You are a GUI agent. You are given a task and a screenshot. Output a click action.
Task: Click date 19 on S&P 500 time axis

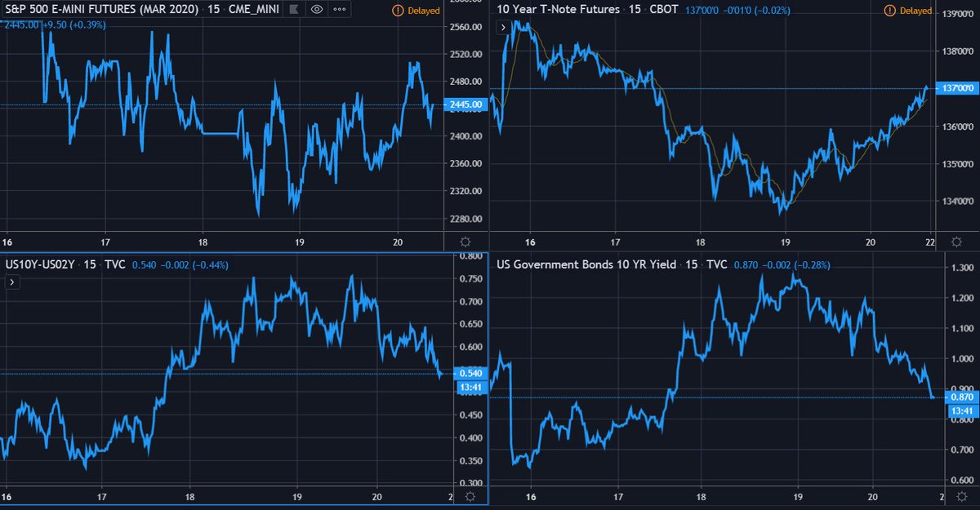(x=300, y=242)
